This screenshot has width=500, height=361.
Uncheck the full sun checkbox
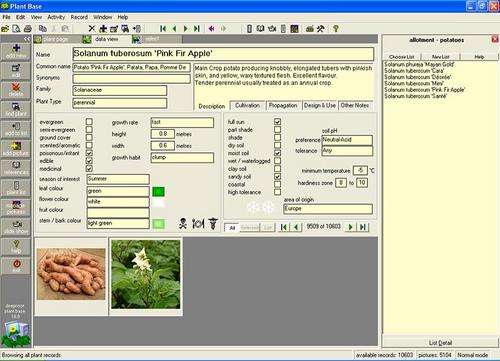277,122
